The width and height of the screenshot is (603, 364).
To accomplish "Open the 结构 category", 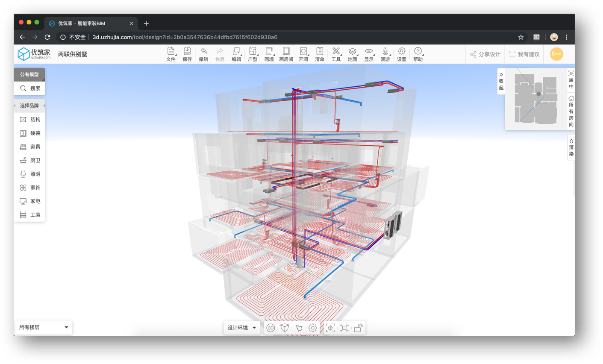I will [30, 120].
